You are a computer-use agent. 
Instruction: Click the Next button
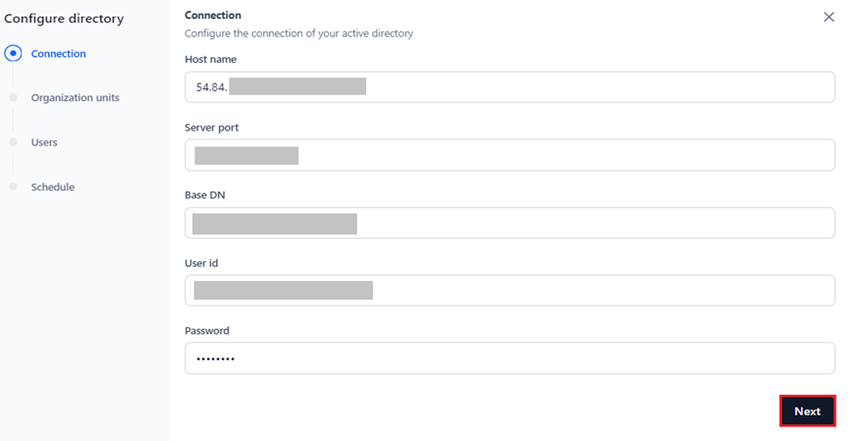[x=807, y=412]
